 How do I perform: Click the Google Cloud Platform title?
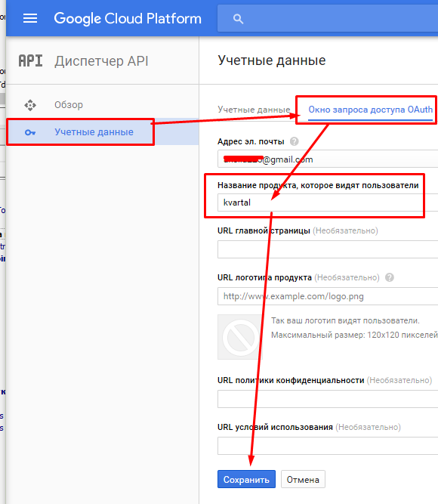point(128,19)
